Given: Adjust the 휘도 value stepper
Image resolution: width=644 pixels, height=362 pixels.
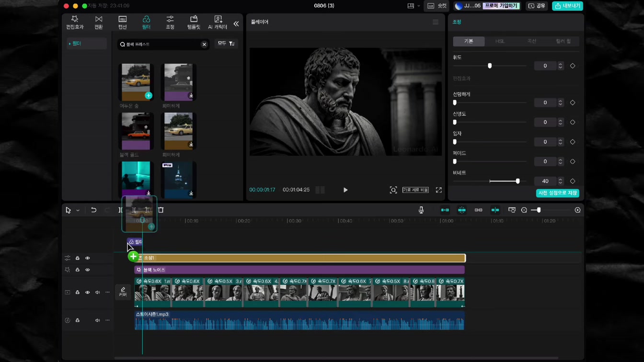Looking at the screenshot, I should 560,66.
